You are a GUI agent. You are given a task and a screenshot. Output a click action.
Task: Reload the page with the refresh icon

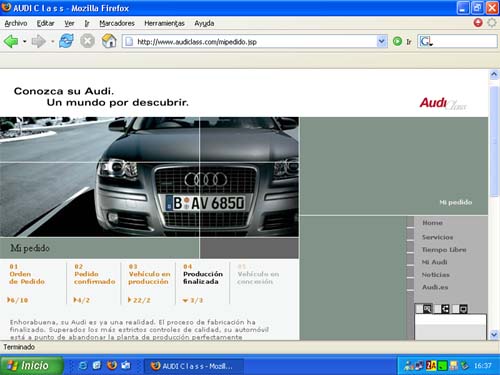tap(66, 41)
